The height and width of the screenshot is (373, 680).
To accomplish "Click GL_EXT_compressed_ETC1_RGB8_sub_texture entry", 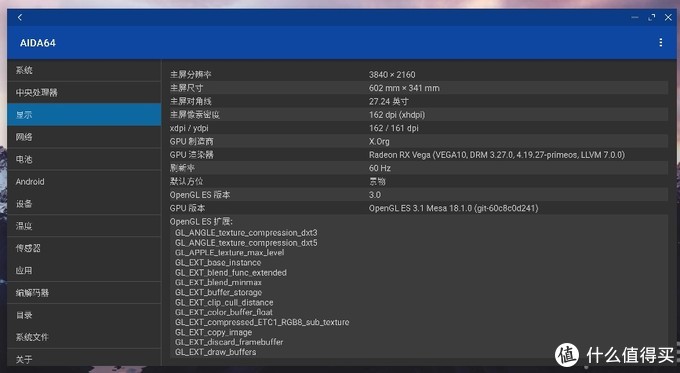I will tap(262, 322).
